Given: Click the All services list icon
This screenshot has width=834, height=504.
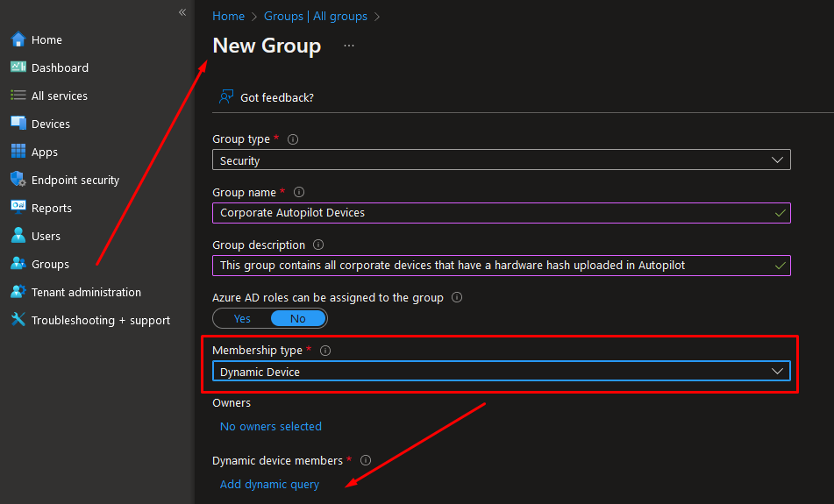Looking at the screenshot, I should pos(18,96).
